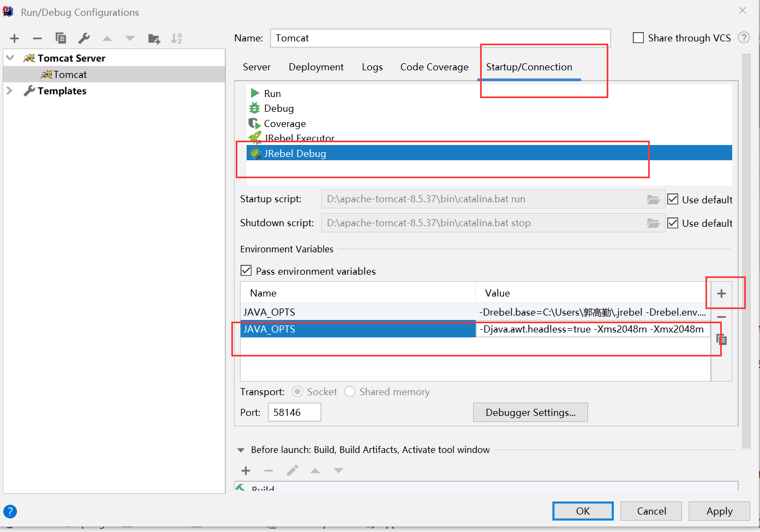
Task: Open the Deployment tab
Action: pos(316,67)
